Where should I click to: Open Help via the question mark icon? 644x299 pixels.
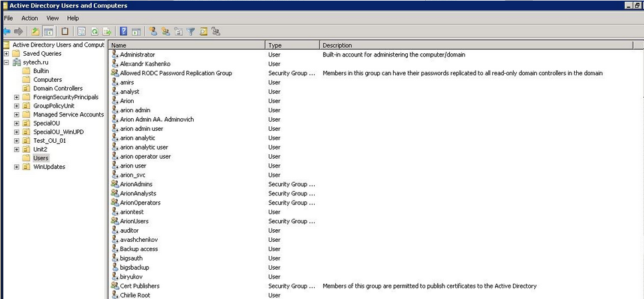tap(124, 31)
